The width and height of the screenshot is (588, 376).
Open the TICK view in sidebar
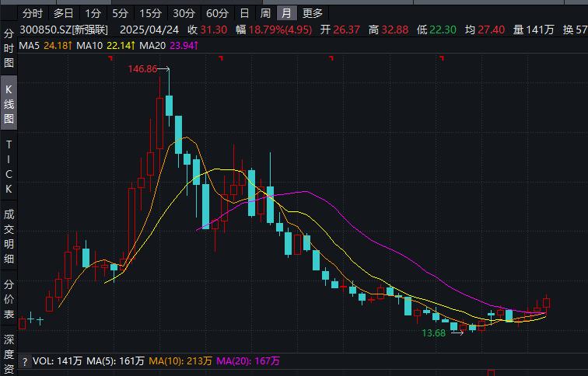(x=9, y=166)
